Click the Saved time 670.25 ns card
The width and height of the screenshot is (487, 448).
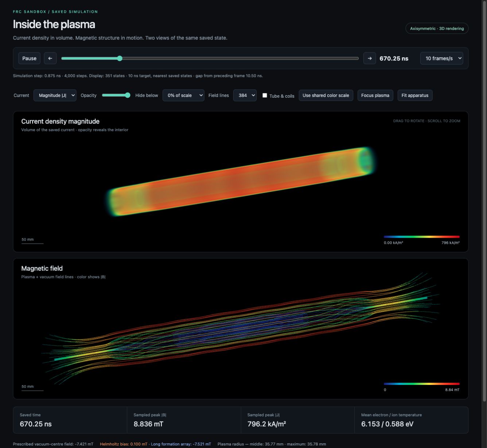click(x=70, y=420)
